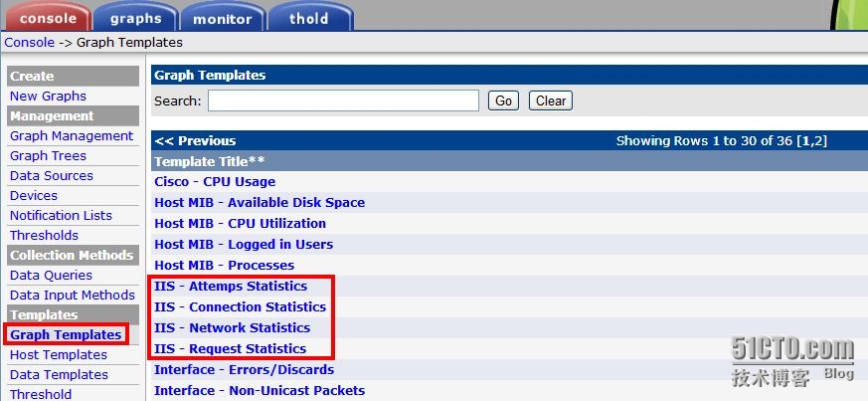Open Host MIB - Logged in Users

(x=244, y=244)
